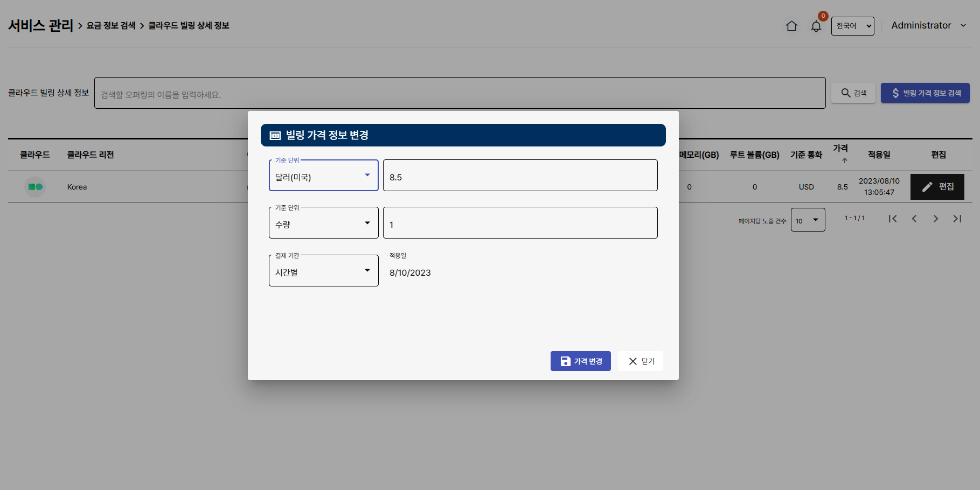Viewport: 980px width, 490px height.
Task: Click the home icon in header
Action: (791, 26)
